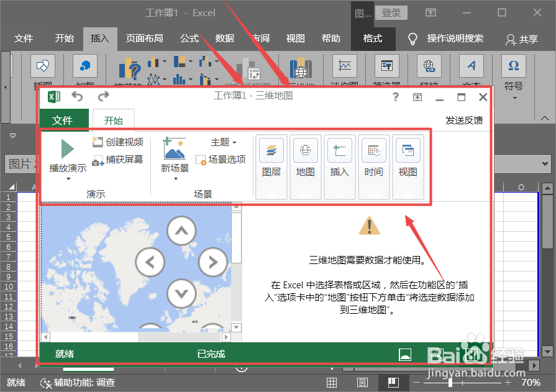This screenshot has height=392, width=556.
Task: Click Accessibility (辅助功能: 调查) status text
Action: [84, 383]
